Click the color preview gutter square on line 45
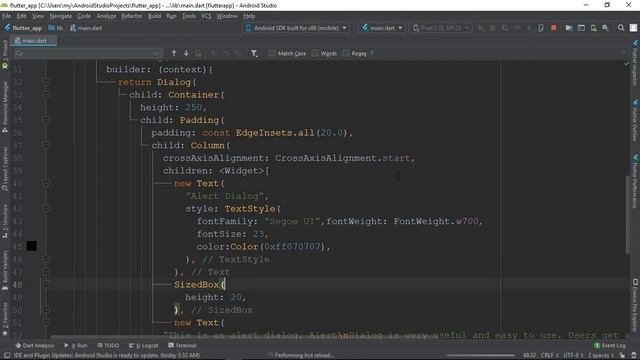640x360 pixels. 32,246
